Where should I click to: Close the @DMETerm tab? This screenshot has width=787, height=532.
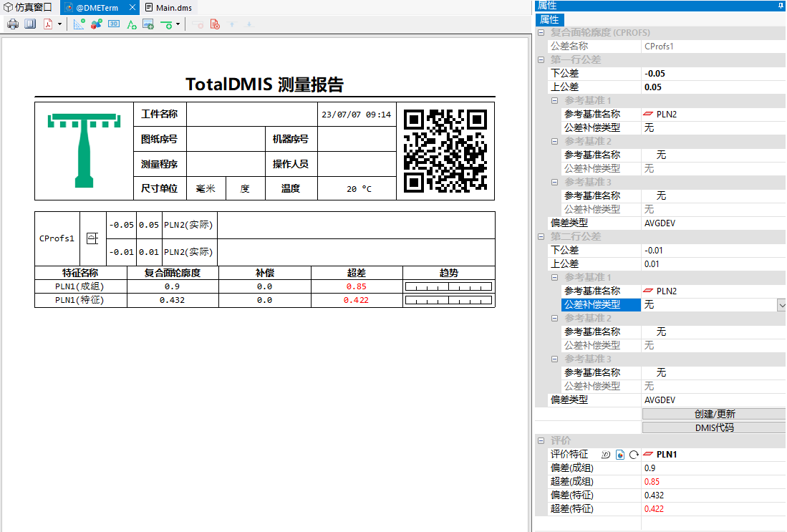[132, 8]
